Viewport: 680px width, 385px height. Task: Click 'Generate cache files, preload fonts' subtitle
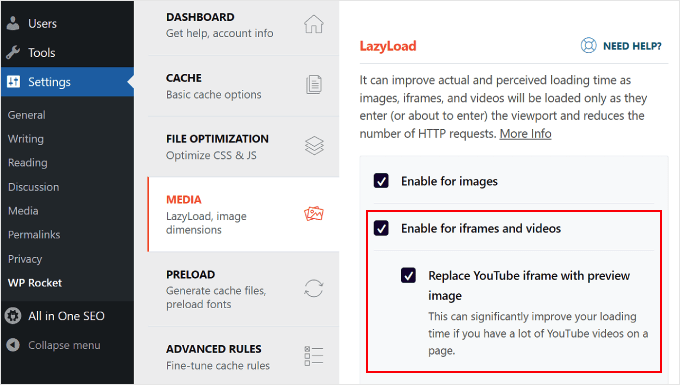(x=216, y=297)
